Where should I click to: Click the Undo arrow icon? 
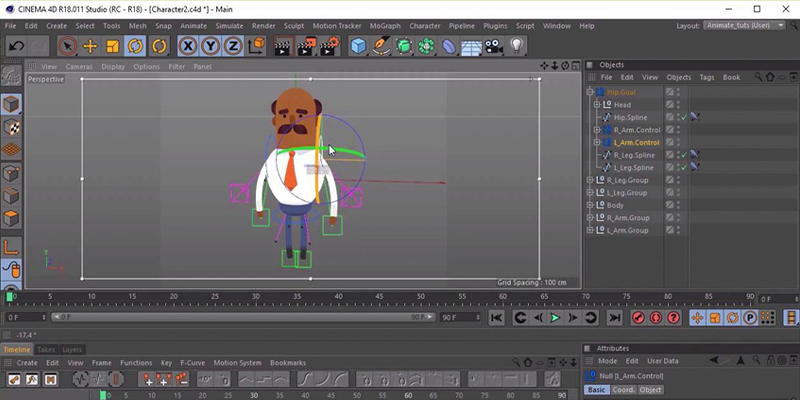click(16, 46)
